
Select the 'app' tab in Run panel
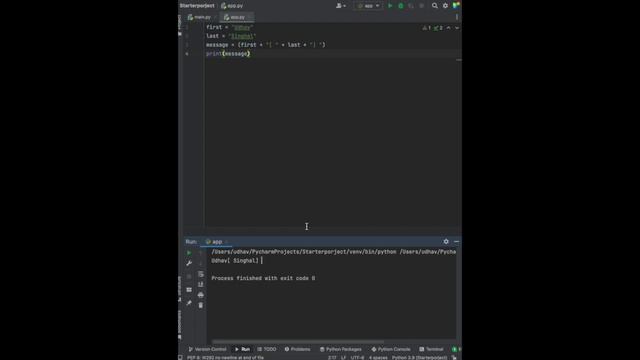(215, 242)
